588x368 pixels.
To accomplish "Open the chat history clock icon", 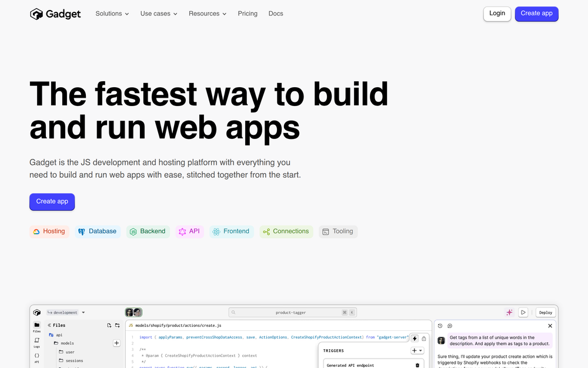I will click(x=440, y=326).
